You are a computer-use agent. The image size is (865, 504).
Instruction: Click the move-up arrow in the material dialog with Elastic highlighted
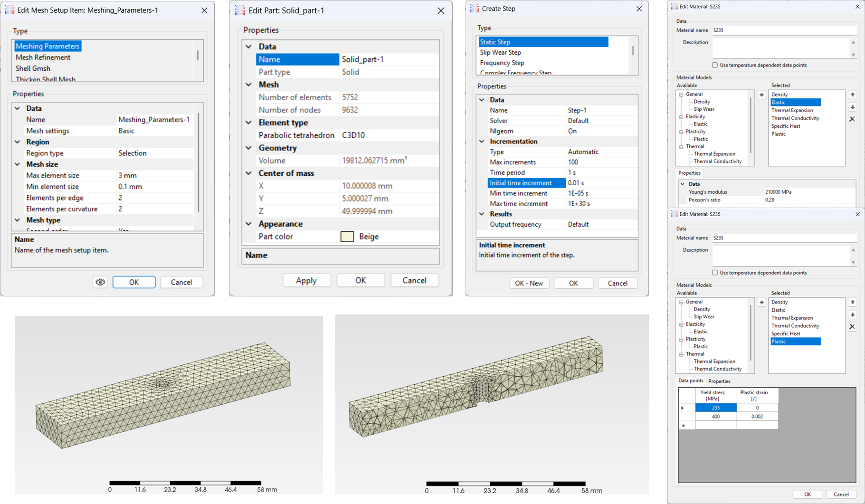click(x=853, y=95)
